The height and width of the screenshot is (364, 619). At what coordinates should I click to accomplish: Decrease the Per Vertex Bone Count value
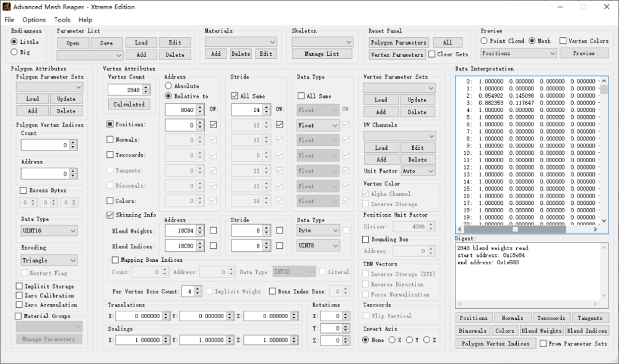click(198, 293)
